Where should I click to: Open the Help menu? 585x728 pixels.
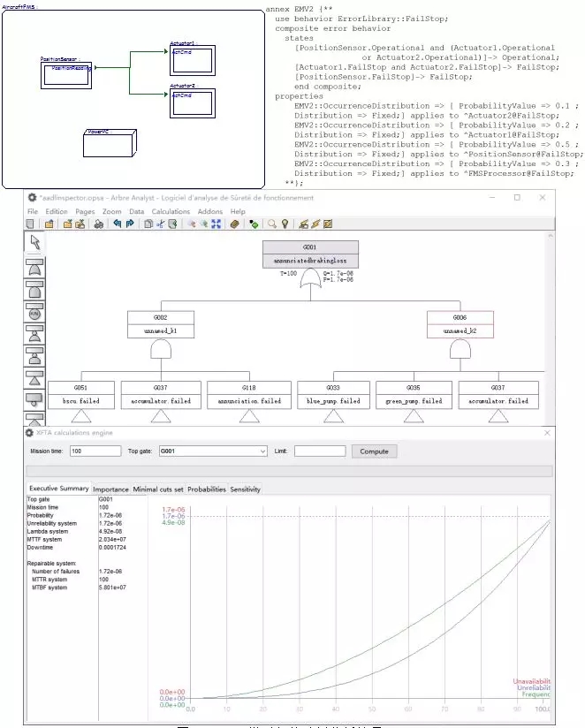238,211
